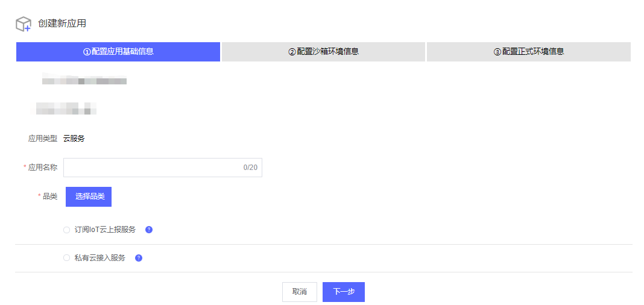Screen dimensions: 644x305
Task: Click the 应用类型 field label
Action: (43, 139)
